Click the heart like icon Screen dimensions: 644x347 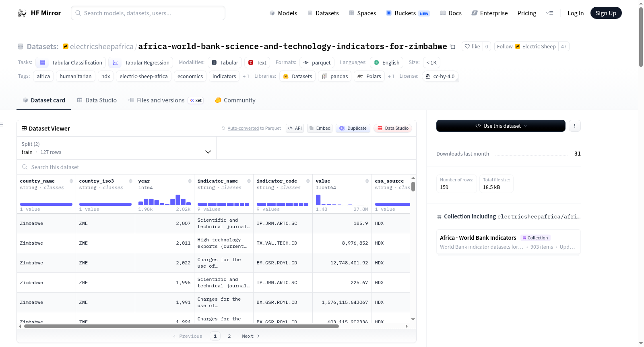coord(467,46)
